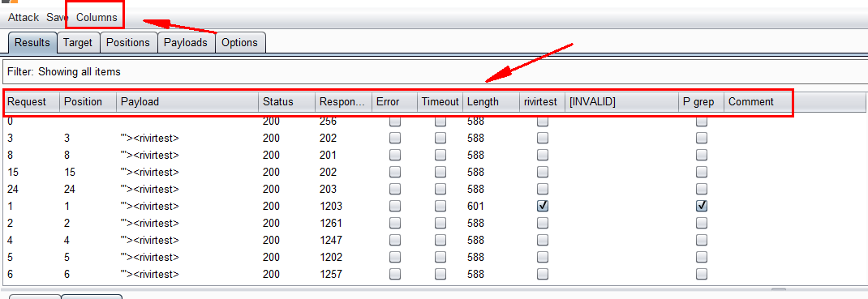The width and height of the screenshot is (868, 299).
Task: Switch to the Results tab
Action: 32,43
